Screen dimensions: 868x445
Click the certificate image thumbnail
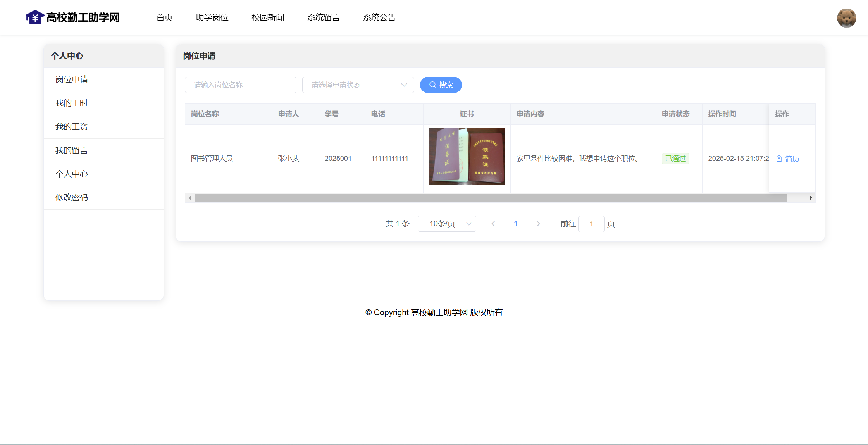(467, 156)
